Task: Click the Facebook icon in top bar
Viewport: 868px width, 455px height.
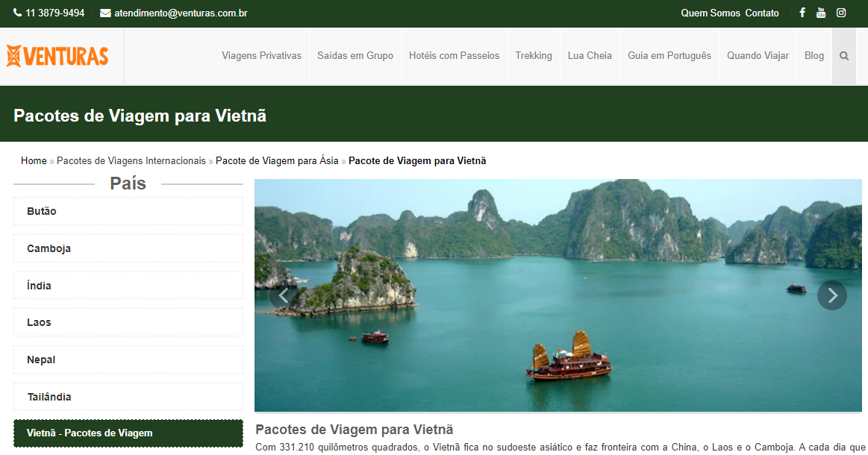Action: (802, 13)
